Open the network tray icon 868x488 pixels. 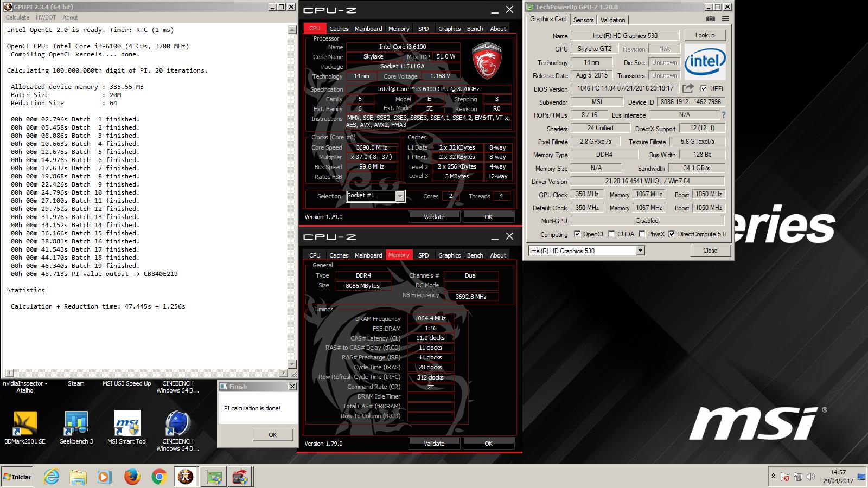pos(798,477)
